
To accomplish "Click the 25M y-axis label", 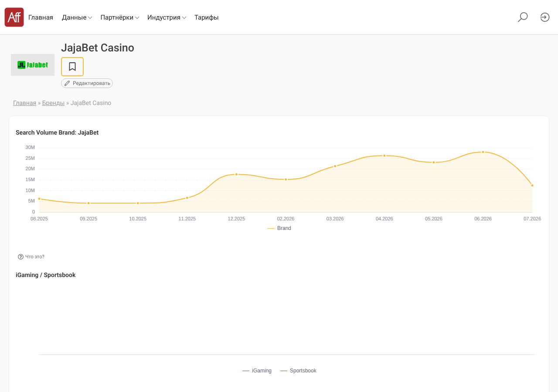I will click(30, 158).
